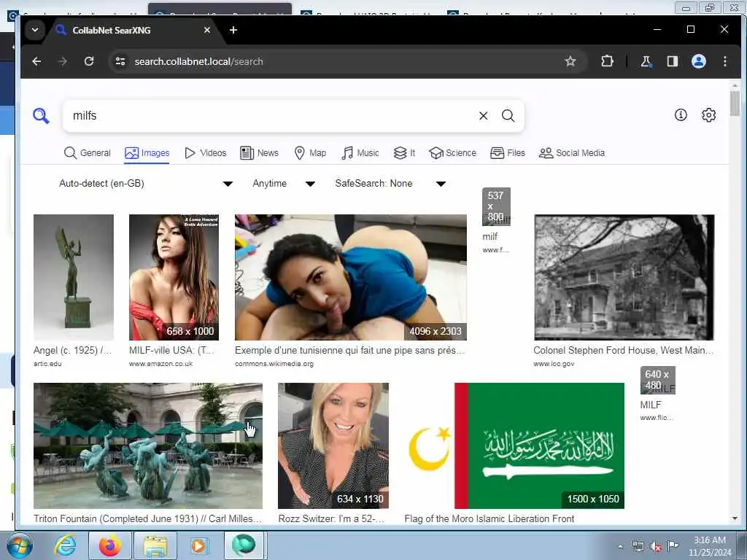
Task: Click the muted volume tray icon
Action: [656, 547]
